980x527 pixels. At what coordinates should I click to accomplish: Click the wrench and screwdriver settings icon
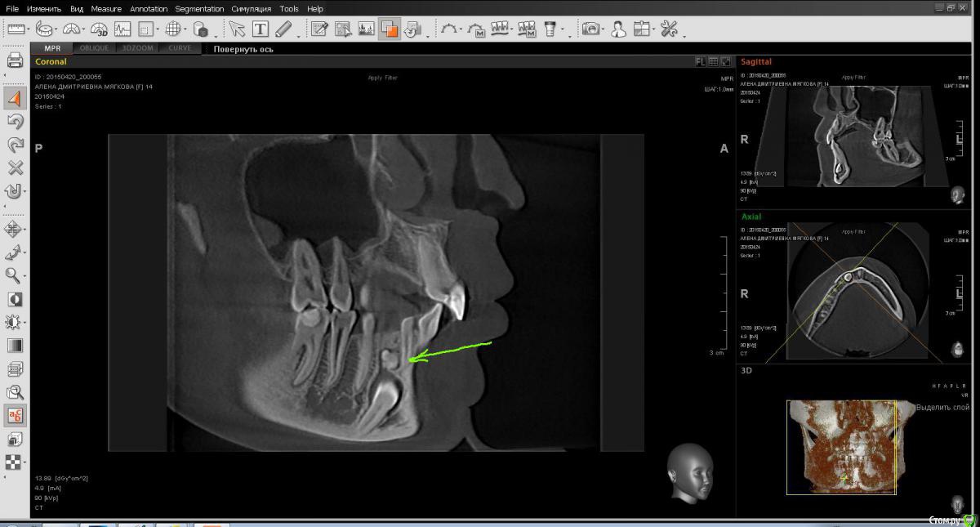669,29
